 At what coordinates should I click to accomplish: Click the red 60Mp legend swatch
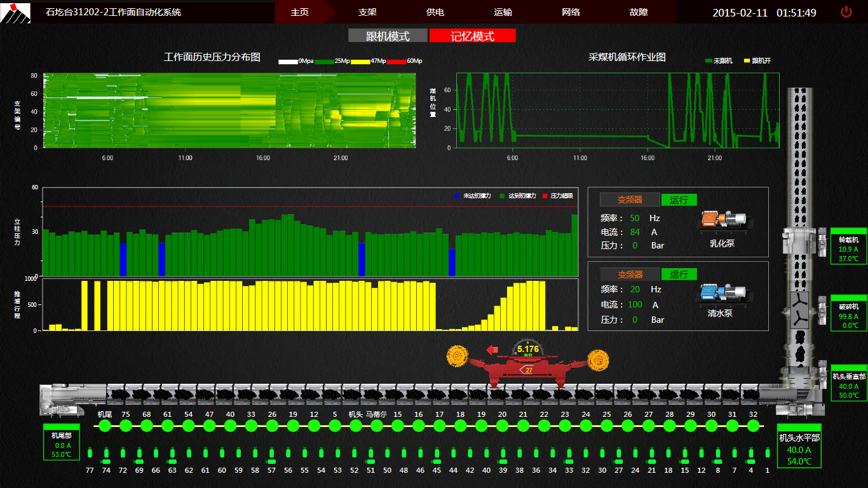pos(397,62)
